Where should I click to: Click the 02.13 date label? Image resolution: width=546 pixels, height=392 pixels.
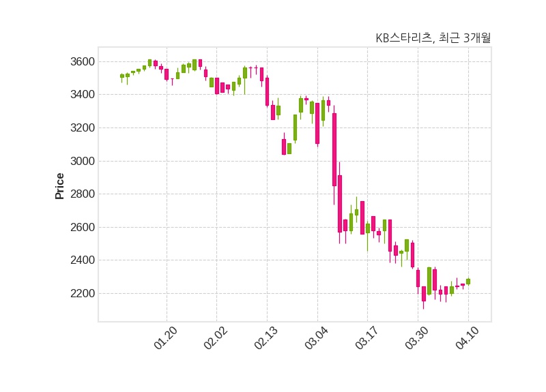(265, 338)
